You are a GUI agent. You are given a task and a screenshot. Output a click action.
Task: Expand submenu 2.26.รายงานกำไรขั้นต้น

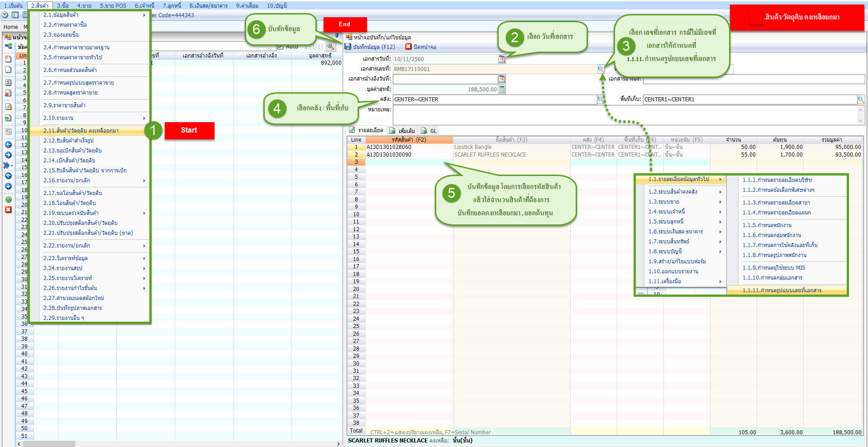[144, 289]
